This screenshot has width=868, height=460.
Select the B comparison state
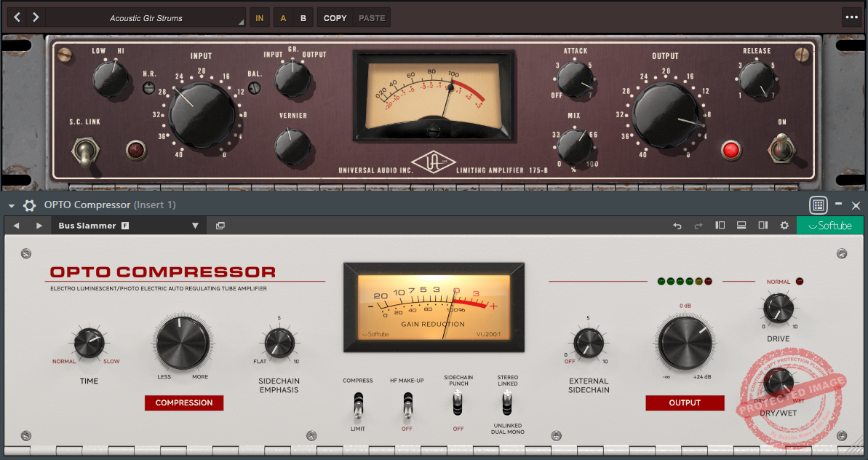point(303,18)
